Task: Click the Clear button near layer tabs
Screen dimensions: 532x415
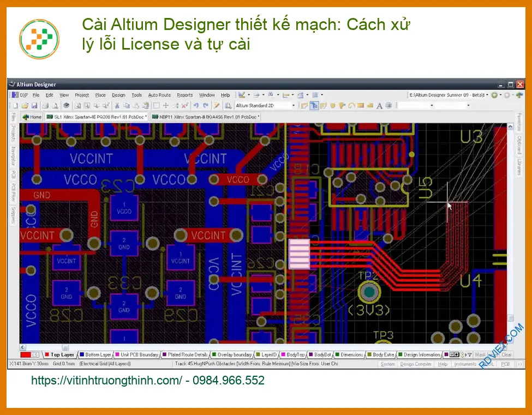Action: (506, 354)
